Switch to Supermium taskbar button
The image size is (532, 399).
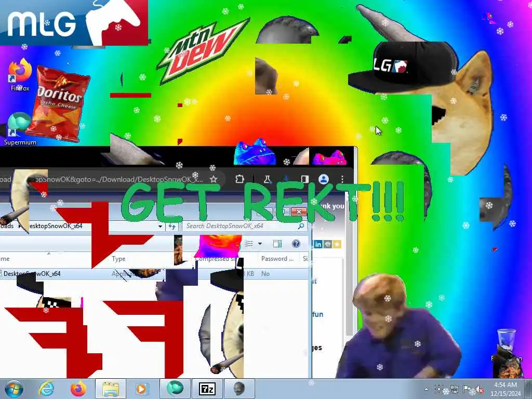coord(175,389)
